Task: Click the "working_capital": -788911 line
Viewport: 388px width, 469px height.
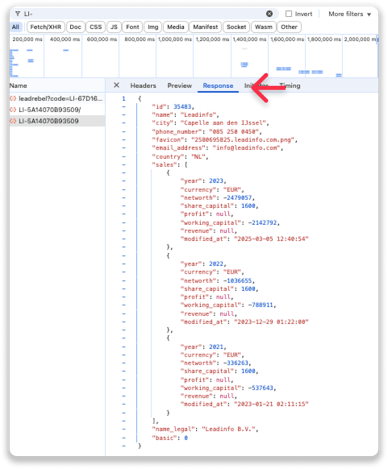Action: 228,305
